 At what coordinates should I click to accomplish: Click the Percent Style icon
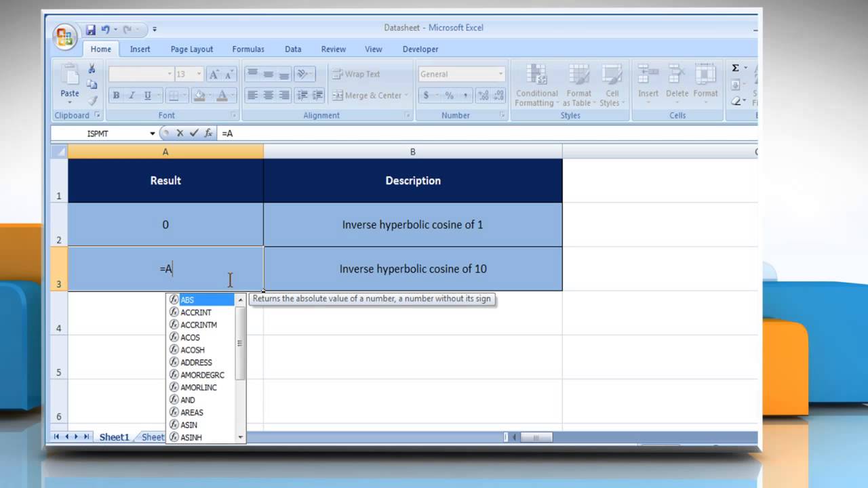449,96
